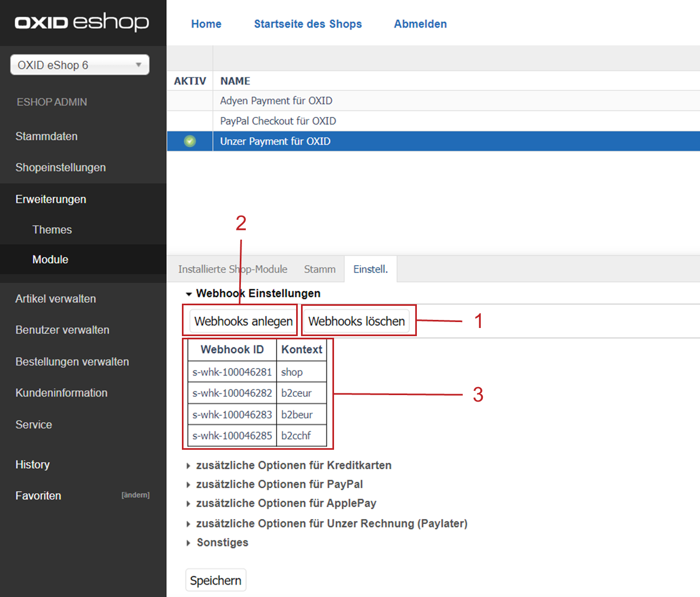This screenshot has height=597, width=700.
Task: Click Abmelden to log out
Action: point(421,24)
